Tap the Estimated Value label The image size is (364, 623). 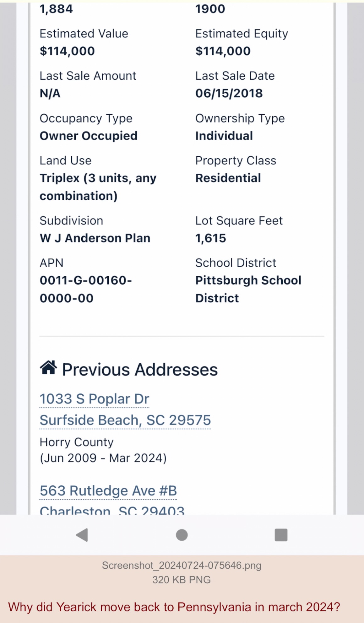tap(84, 34)
